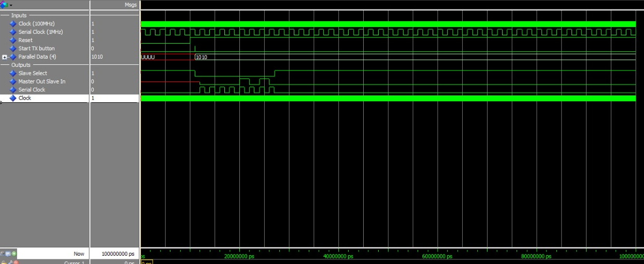Viewport: 644px width, 264px height.
Task: Click the diamond icon of Slave Select
Action: [x=13, y=74]
